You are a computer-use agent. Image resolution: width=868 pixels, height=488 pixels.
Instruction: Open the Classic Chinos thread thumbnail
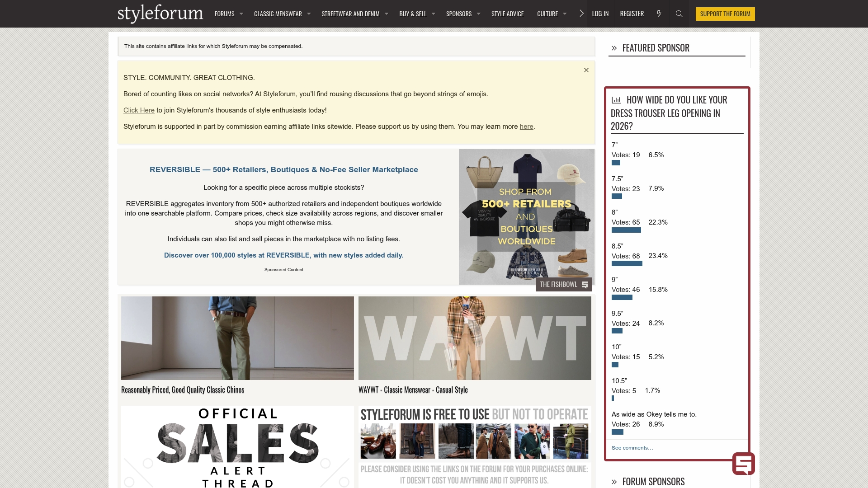pyautogui.click(x=237, y=338)
